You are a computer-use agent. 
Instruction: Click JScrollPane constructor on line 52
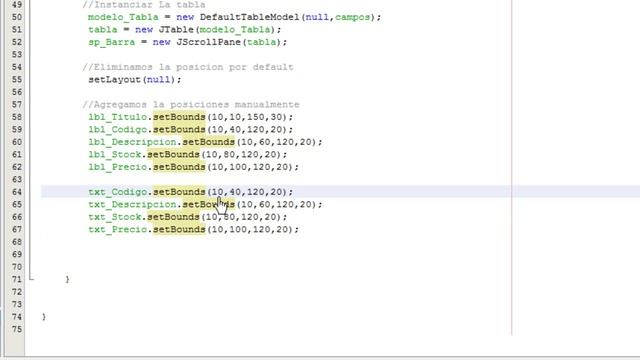tap(209, 42)
